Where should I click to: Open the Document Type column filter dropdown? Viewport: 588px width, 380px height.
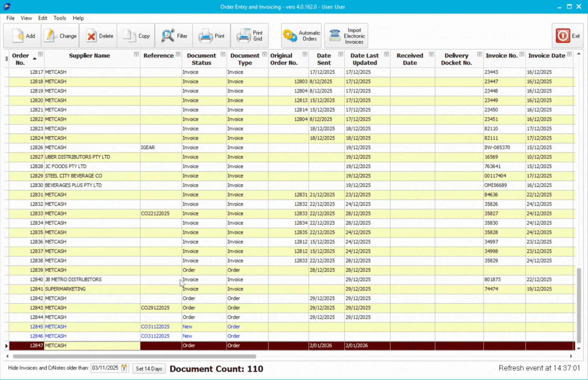point(264,54)
